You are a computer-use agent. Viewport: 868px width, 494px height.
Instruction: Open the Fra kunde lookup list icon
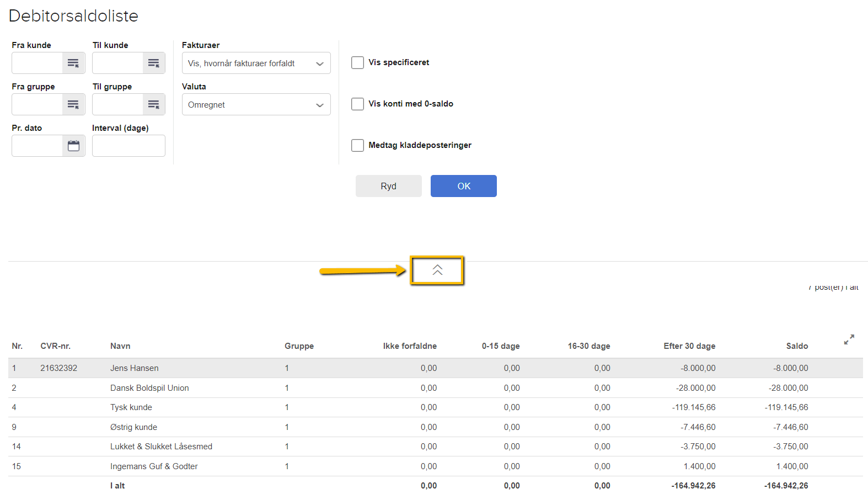tap(73, 63)
